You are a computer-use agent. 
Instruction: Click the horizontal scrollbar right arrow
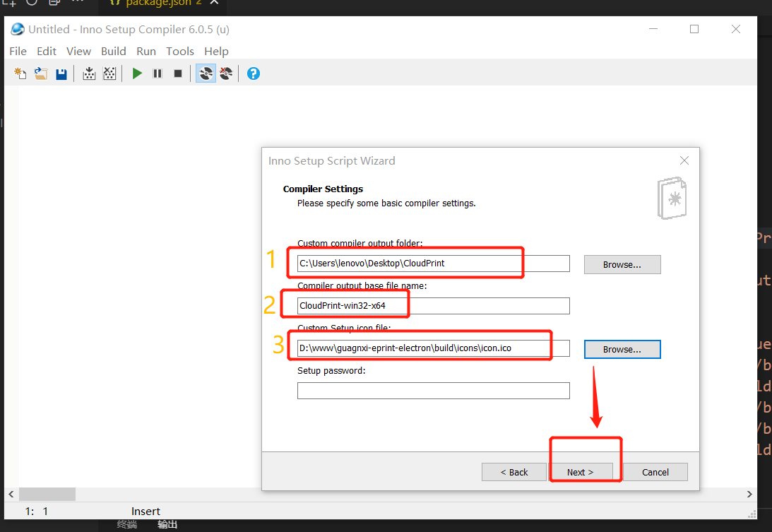tap(749, 494)
